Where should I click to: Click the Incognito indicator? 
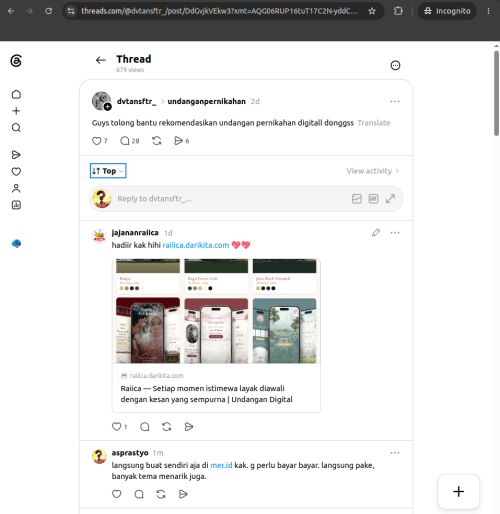point(447,11)
